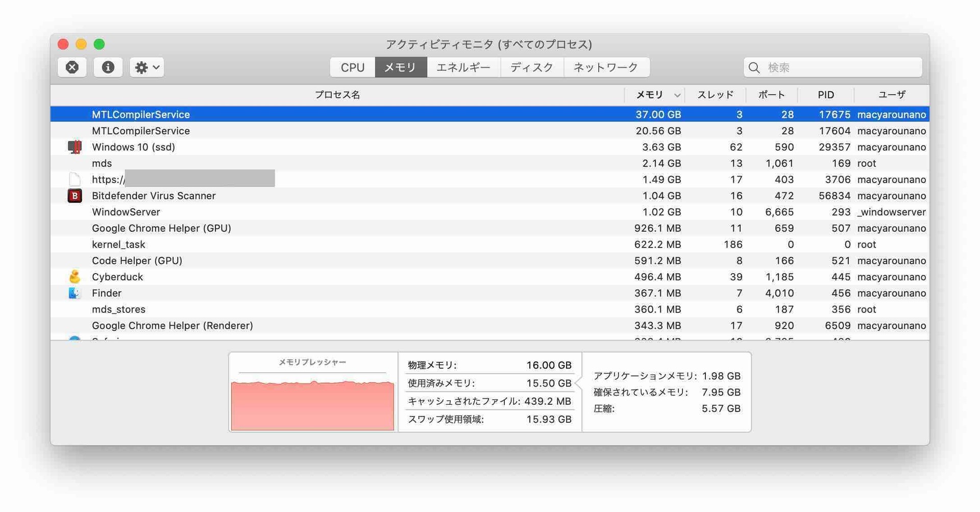Open the ネットワーク tab
The image size is (980, 512).
[606, 67]
